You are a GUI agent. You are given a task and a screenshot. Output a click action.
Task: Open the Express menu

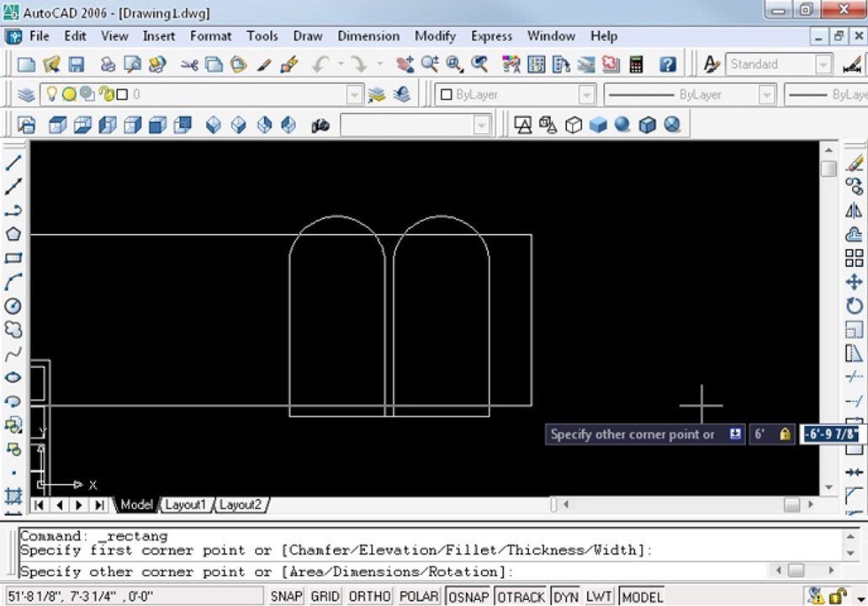[491, 36]
